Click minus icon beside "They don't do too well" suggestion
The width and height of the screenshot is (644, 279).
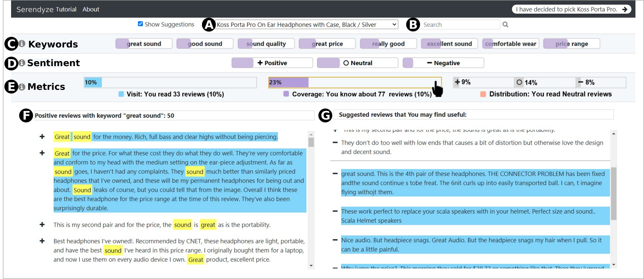click(335, 143)
